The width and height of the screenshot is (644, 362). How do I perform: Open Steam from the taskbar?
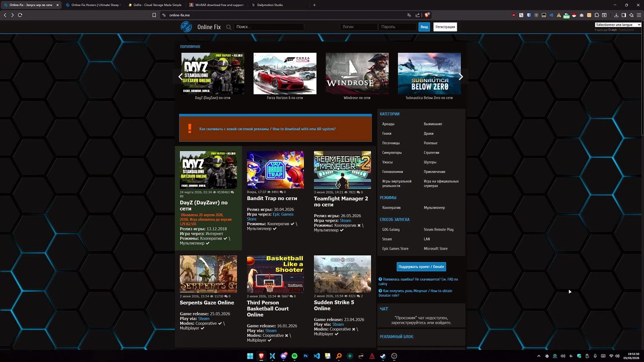click(383, 356)
